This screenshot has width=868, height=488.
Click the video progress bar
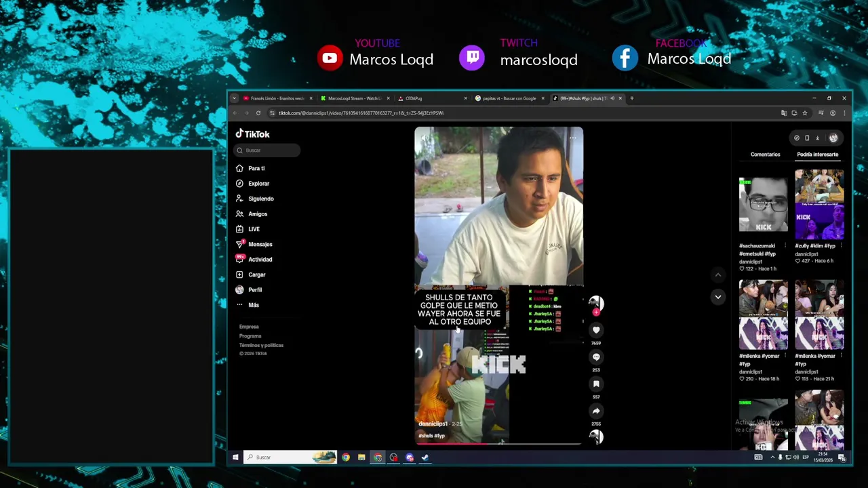[498, 444]
